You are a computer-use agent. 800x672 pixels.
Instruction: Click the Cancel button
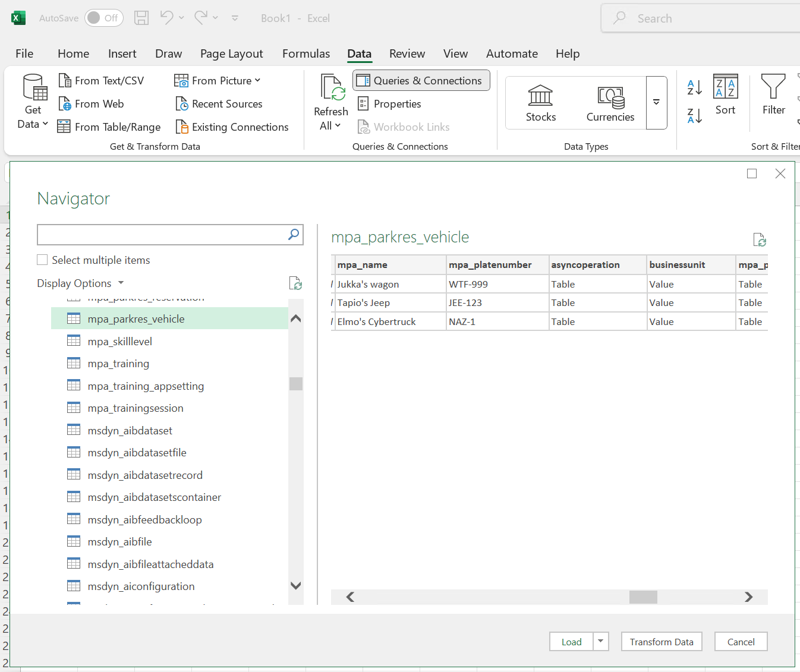click(x=741, y=642)
